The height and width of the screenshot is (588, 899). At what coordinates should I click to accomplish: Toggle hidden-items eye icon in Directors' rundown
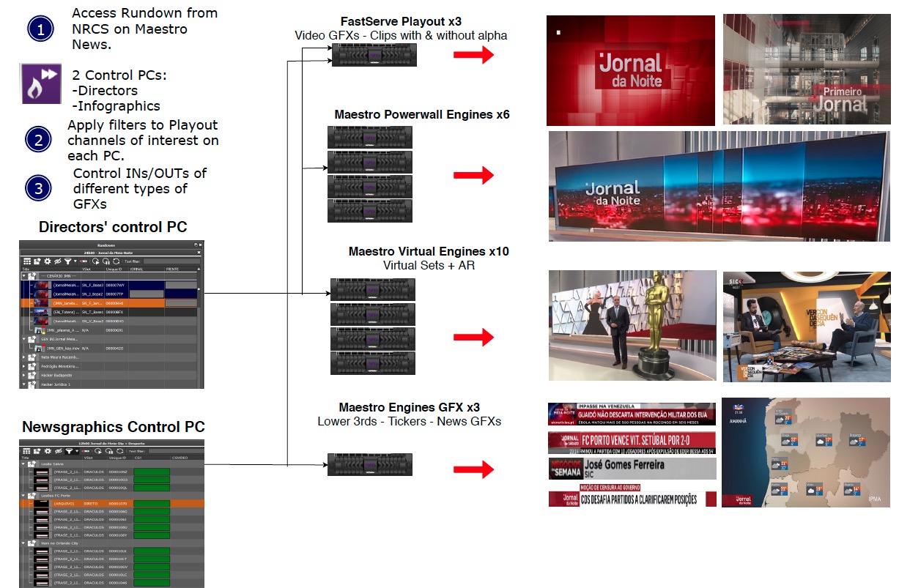click(x=58, y=261)
